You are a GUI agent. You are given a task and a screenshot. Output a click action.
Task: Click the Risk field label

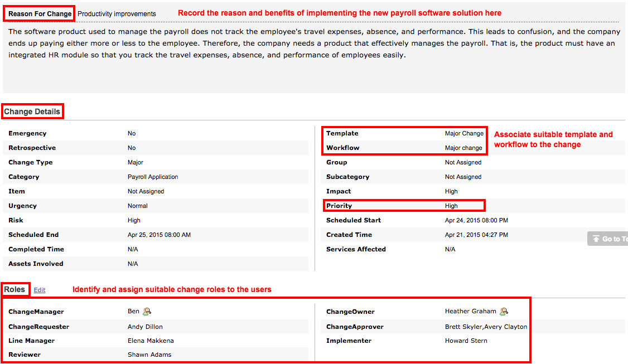tap(16, 220)
